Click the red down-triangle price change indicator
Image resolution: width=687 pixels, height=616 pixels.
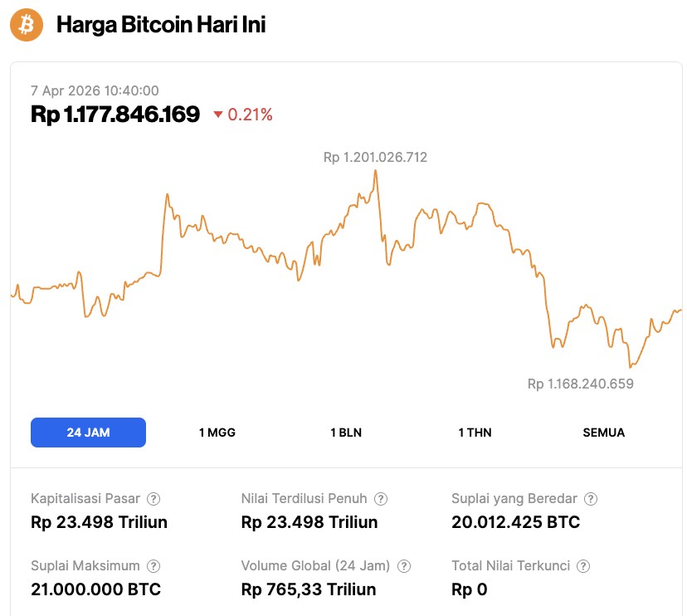pos(218,115)
